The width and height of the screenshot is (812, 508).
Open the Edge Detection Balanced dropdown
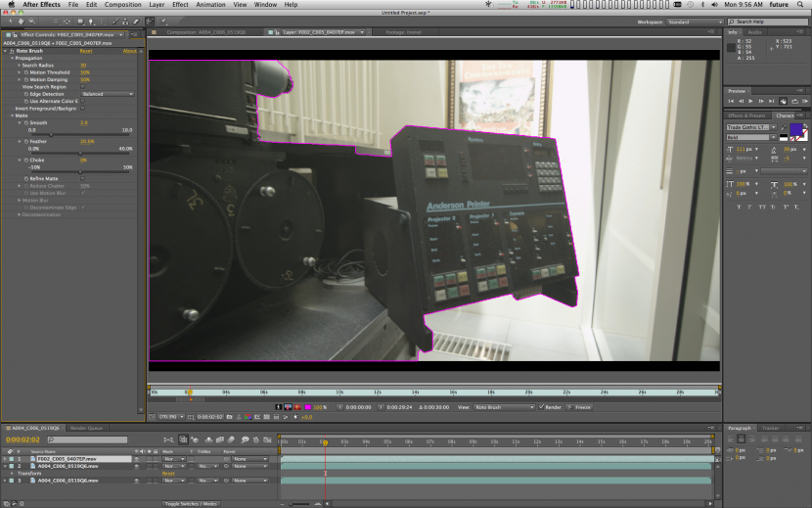108,94
